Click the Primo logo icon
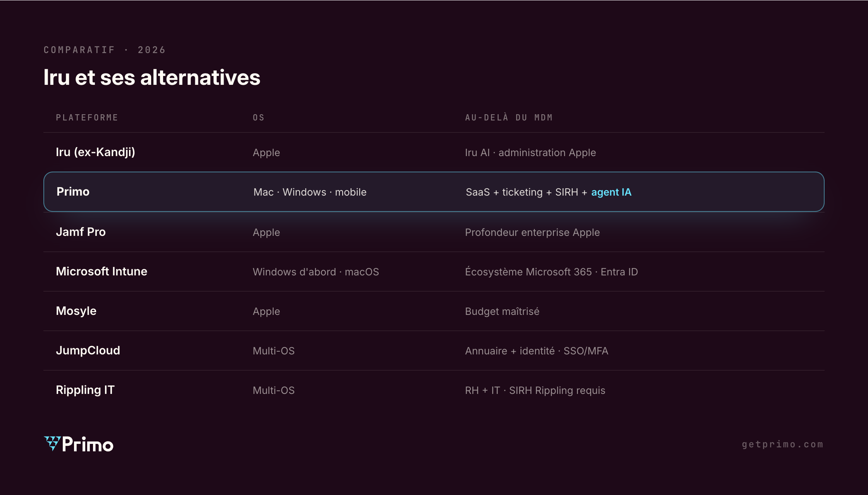Screen dimensions: 868x495 pyautogui.click(x=52, y=443)
